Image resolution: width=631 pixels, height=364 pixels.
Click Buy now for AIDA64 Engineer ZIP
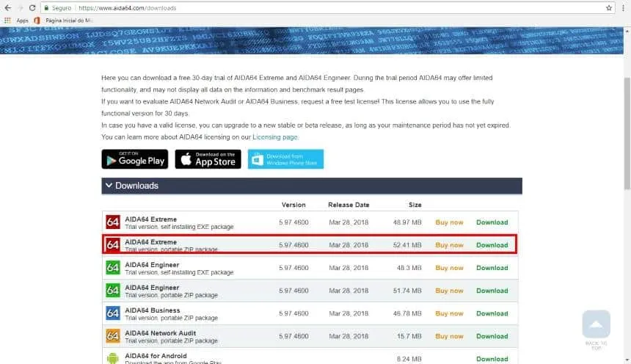pos(449,291)
